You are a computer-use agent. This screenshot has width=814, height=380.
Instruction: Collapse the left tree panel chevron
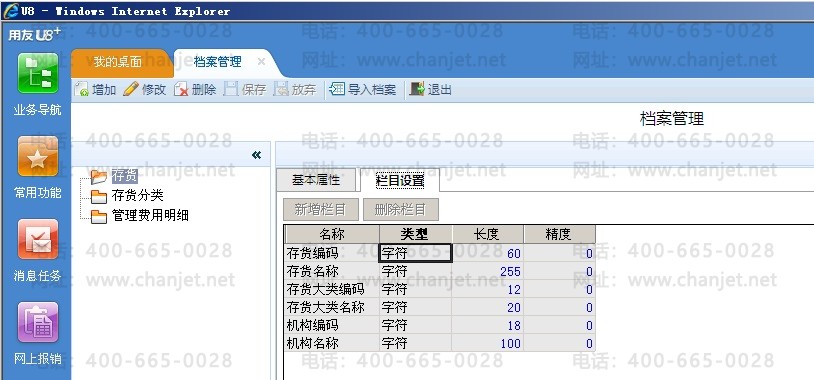pyautogui.click(x=256, y=155)
